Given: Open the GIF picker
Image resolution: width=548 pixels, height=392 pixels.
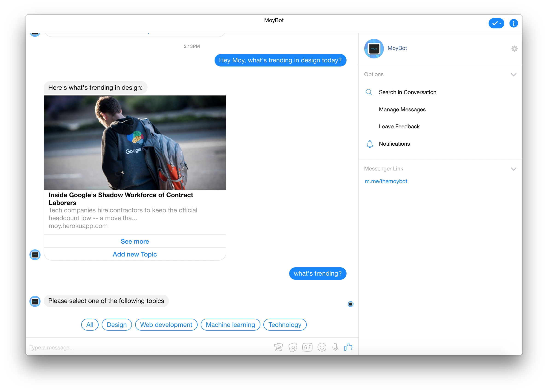Looking at the screenshot, I should 307,347.
